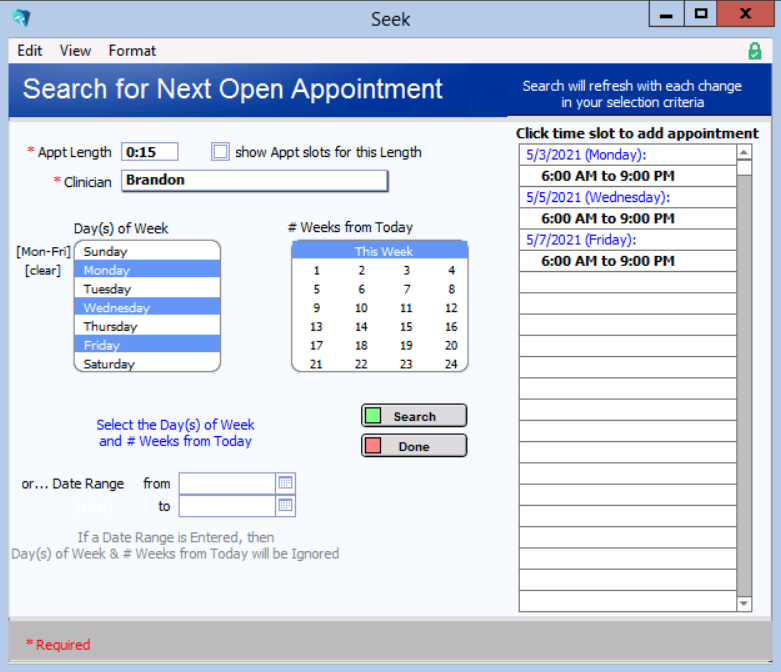Deselect Monday in Day(s) of Week
Image resolution: width=781 pixels, height=672 pixels.
pos(147,270)
